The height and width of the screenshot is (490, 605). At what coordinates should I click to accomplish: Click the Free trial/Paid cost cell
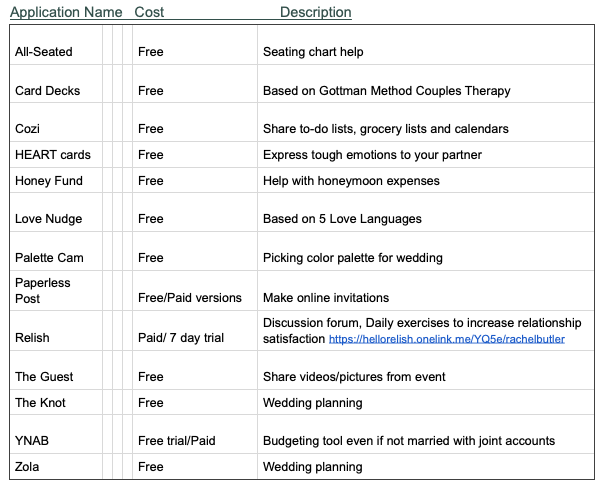(x=195, y=434)
